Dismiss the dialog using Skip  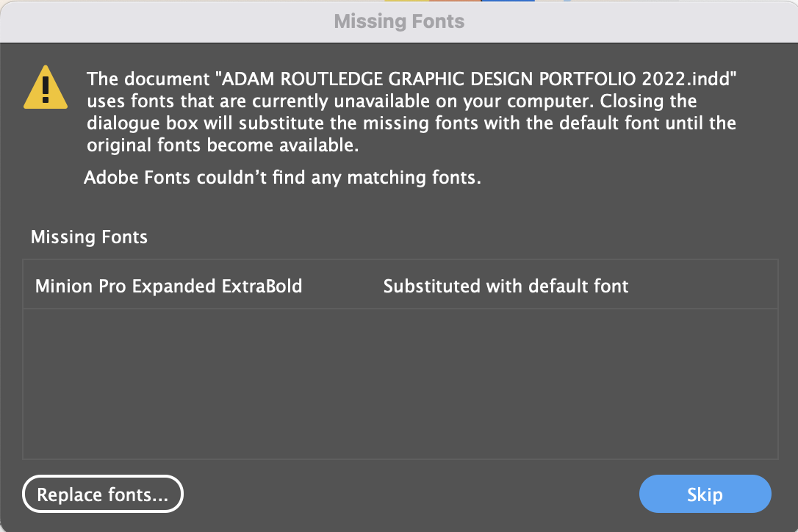point(704,494)
